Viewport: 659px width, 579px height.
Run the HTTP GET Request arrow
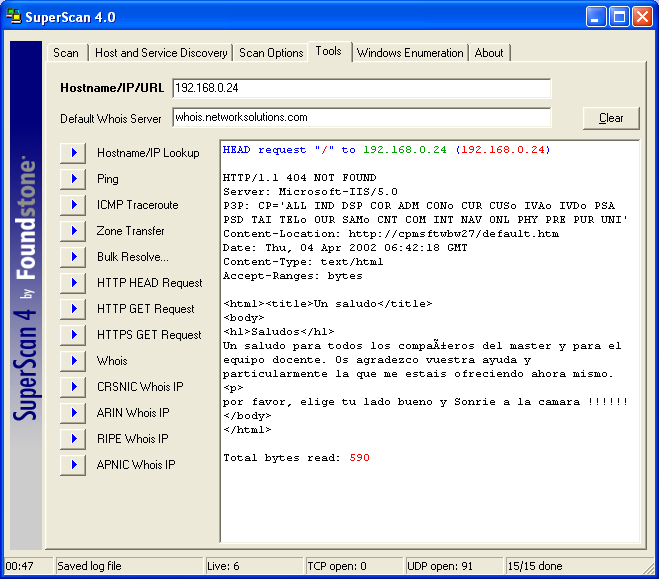point(73,309)
